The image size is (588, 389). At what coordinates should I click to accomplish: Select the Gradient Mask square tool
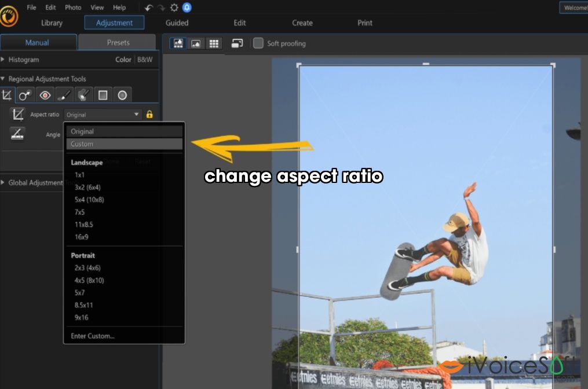click(x=103, y=95)
